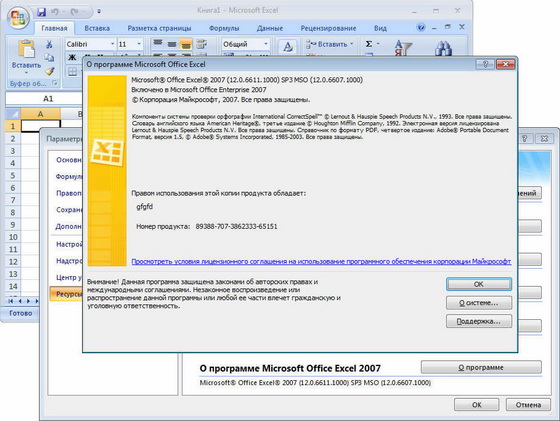Open the Вид ribbon tab

380,28
